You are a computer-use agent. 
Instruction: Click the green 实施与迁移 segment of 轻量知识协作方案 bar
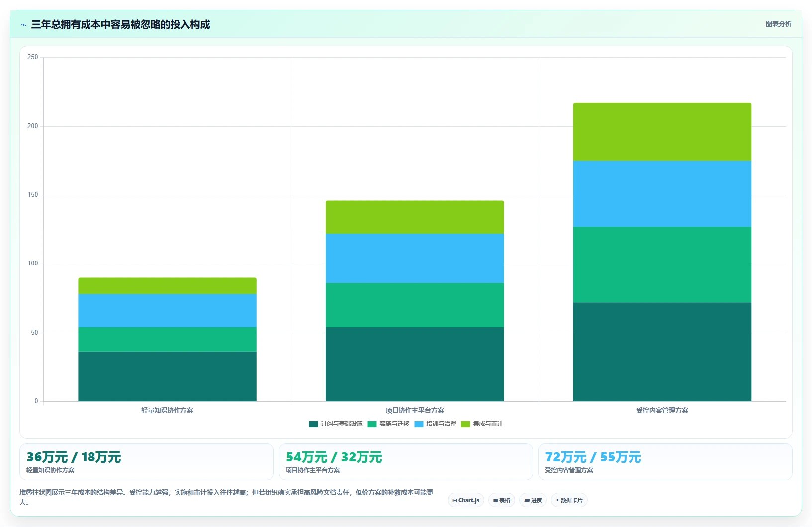tap(167, 340)
